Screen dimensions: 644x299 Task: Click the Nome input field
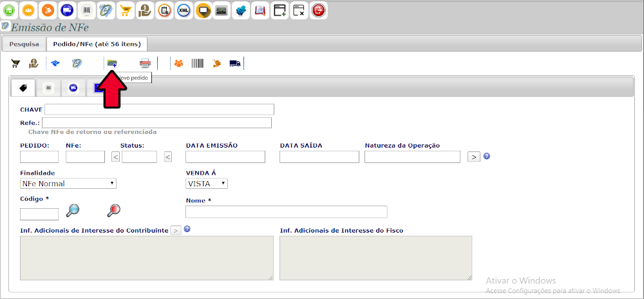[x=286, y=212]
